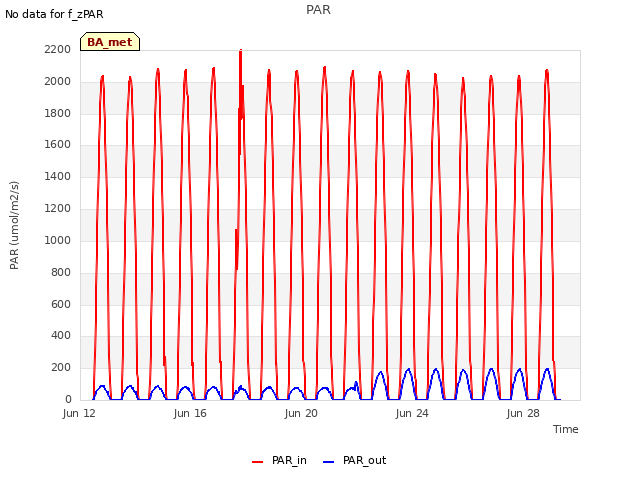
Task: Select the BA_met annotation box
Action: coord(110,42)
